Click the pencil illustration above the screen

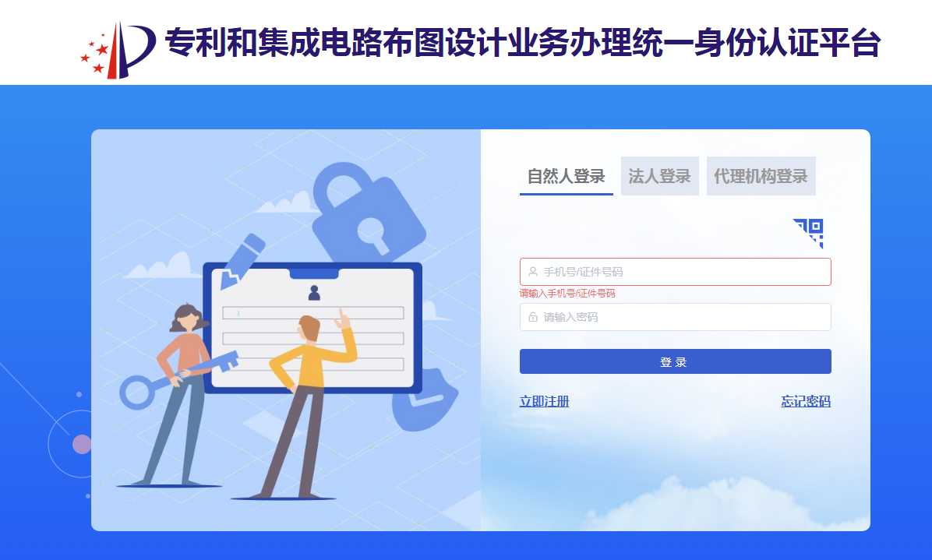(x=242, y=260)
